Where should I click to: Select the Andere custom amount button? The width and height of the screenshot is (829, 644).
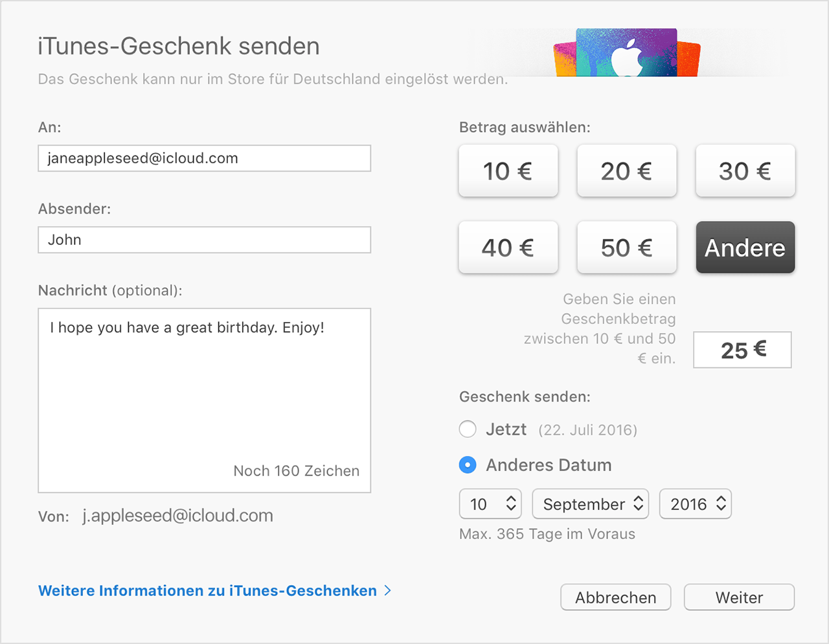745,247
